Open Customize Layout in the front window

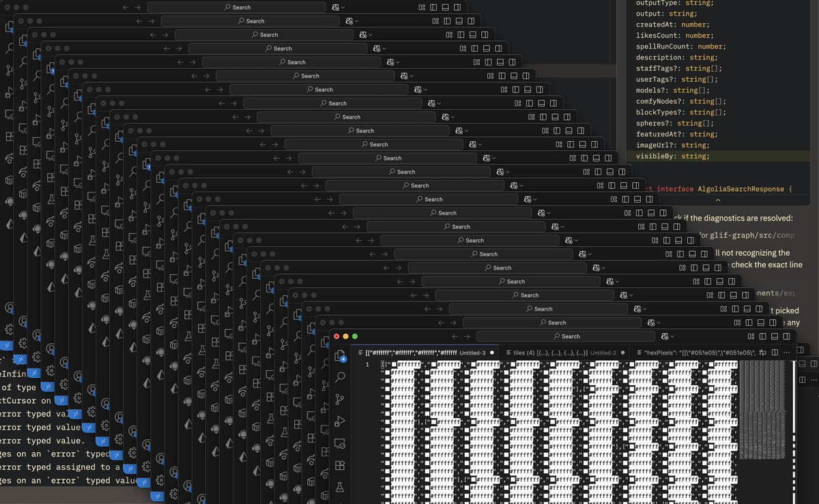point(751,336)
